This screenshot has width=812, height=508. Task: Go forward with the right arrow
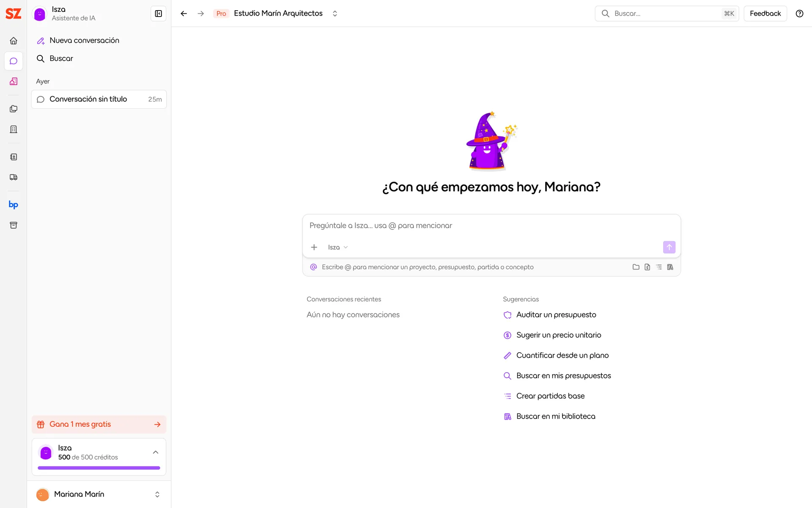point(201,14)
